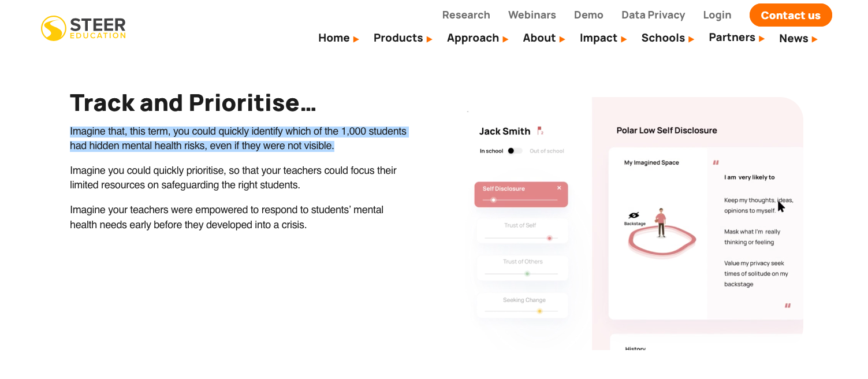The image size is (868, 379).
Task: Click the red flag beside Jack Smith
Action: pyautogui.click(x=540, y=131)
